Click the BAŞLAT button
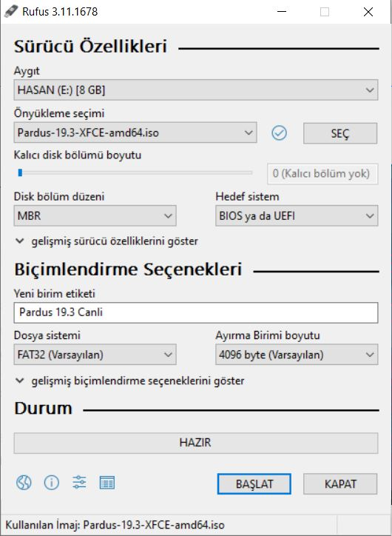 pos(254,483)
